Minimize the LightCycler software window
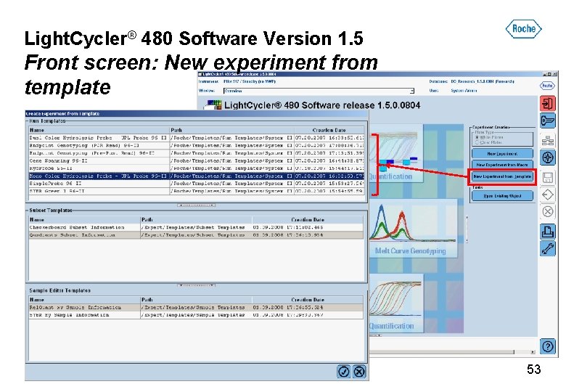Image resolution: width=566 pixels, height=392 pixels. pos(545,74)
